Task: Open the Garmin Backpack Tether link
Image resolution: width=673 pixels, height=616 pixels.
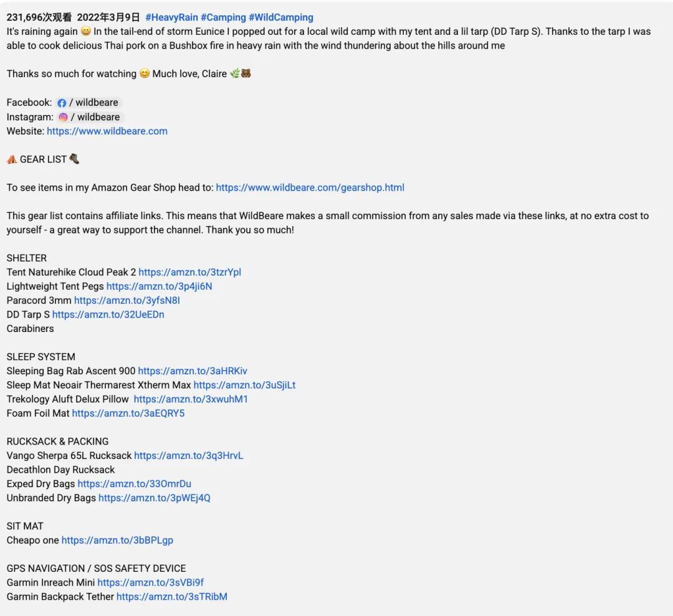Action: click(171, 597)
